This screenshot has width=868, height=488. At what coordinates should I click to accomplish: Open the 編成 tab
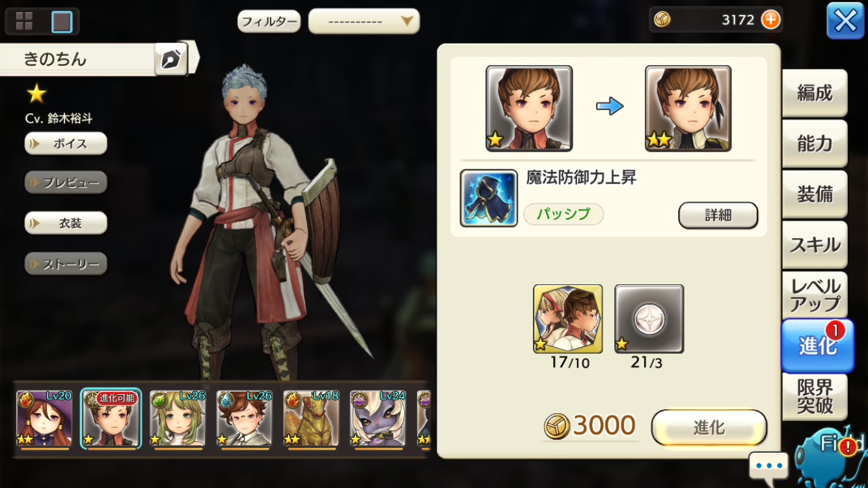pos(815,93)
